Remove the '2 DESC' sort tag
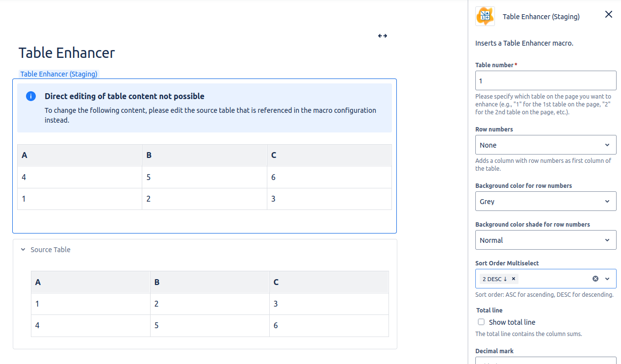Image resolution: width=621 pixels, height=364 pixels. click(514, 279)
